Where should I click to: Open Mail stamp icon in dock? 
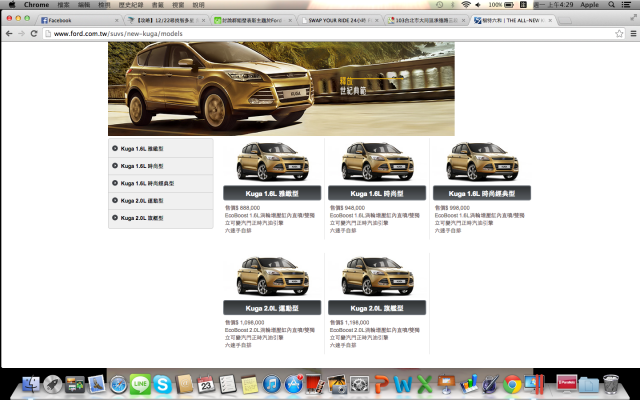(x=97, y=384)
